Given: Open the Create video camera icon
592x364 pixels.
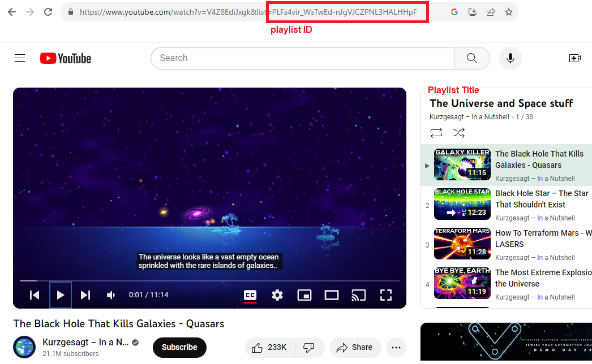Looking at the screenshot, I should click(x=574, y=58).
